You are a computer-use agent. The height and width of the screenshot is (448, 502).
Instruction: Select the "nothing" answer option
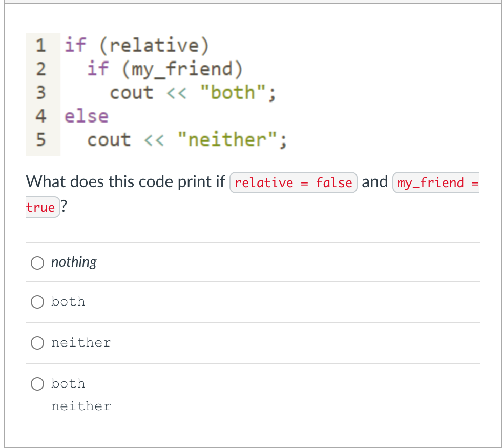point(73,262)
